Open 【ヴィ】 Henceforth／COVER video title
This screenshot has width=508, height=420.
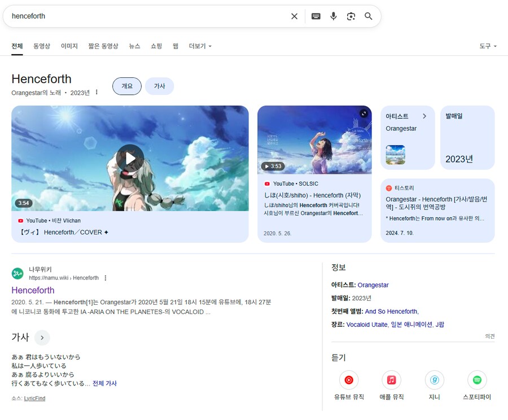coord(64,233)
